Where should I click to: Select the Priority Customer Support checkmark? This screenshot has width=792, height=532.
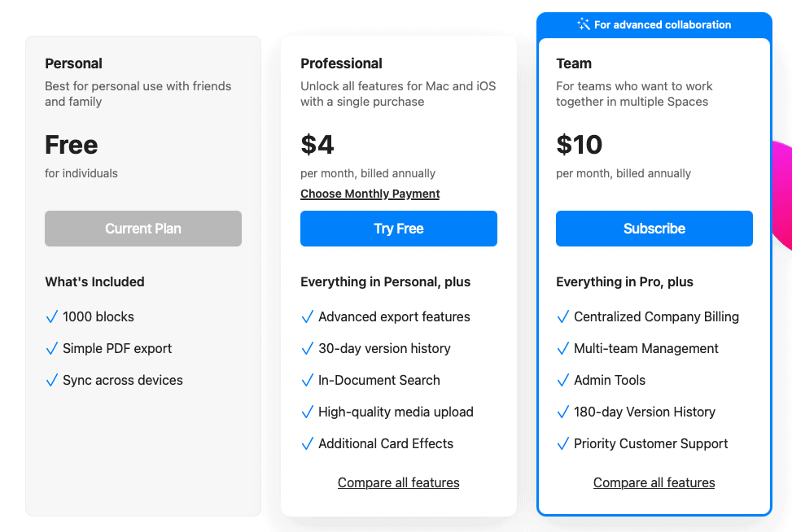point(563,443)
